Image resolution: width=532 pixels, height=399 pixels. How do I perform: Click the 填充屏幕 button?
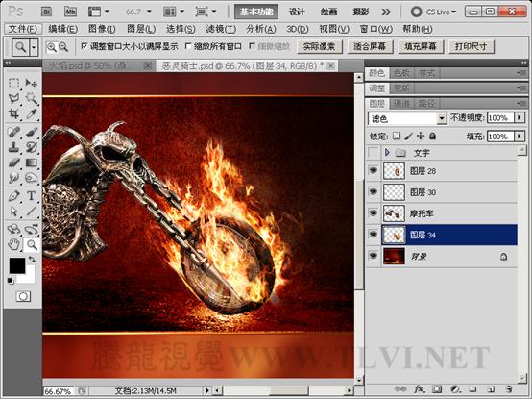click(x=421, y=46)
